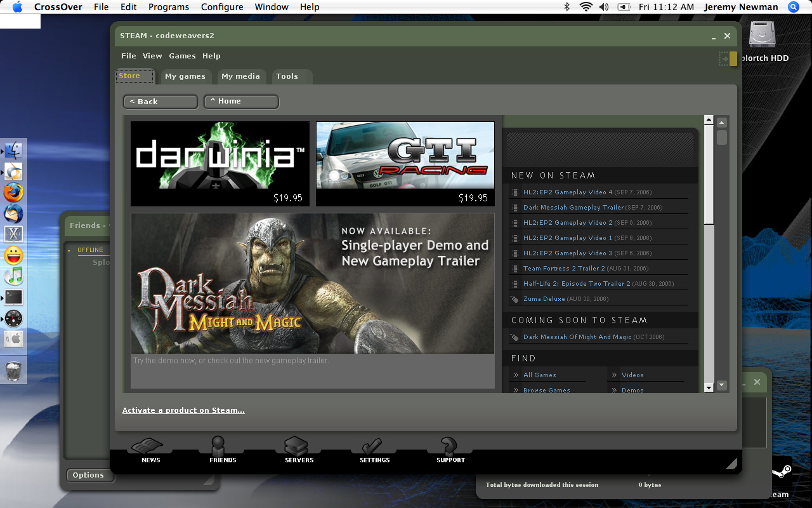Switch to the My games tab
Viewport: 812px width, 508px height.
coord(185,76)
